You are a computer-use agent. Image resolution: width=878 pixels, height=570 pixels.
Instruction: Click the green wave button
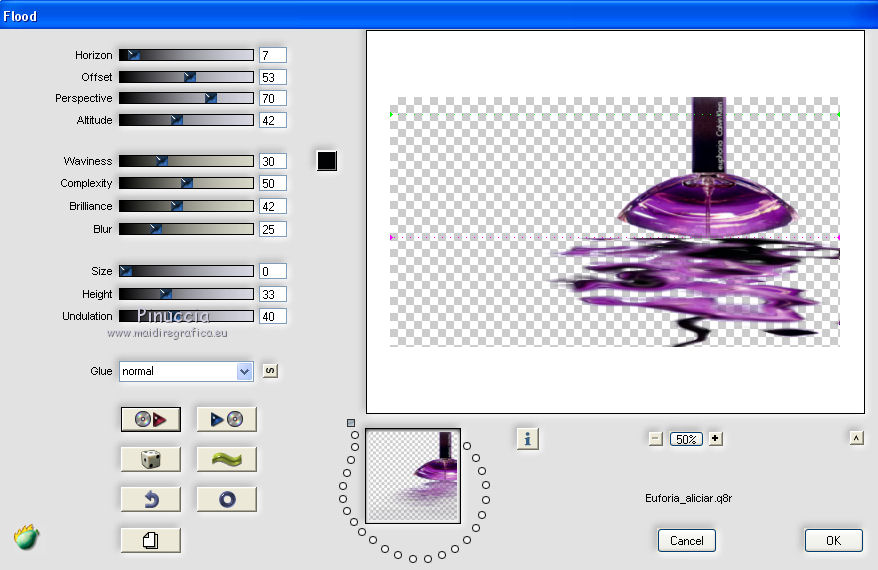(227, 459)
